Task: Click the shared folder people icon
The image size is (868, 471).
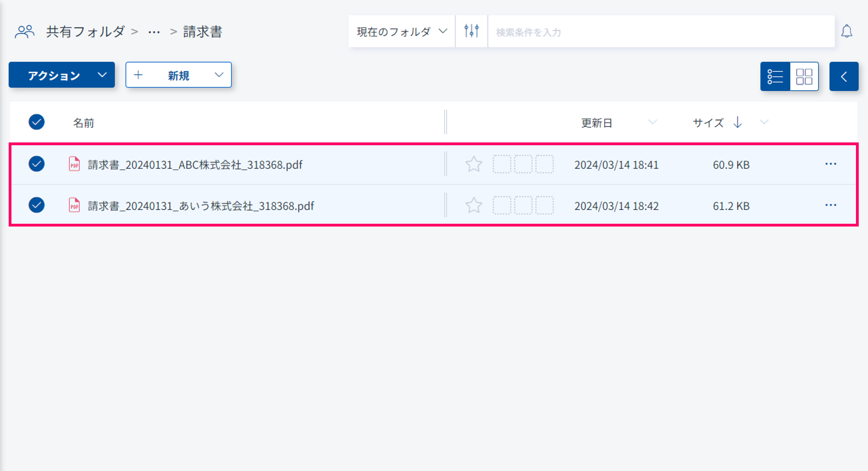Action: pyautogui.click(x=24, y=32)
